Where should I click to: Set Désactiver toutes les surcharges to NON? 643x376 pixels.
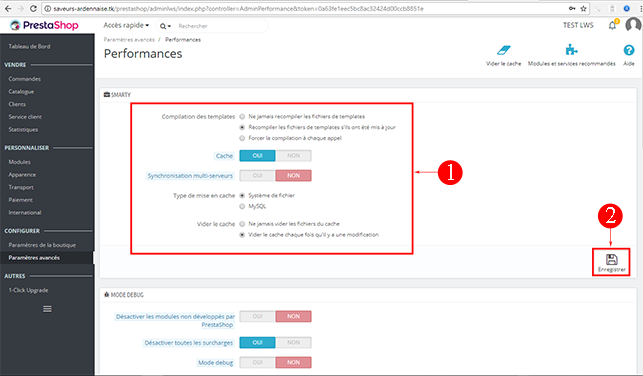[x=294, y=342]
